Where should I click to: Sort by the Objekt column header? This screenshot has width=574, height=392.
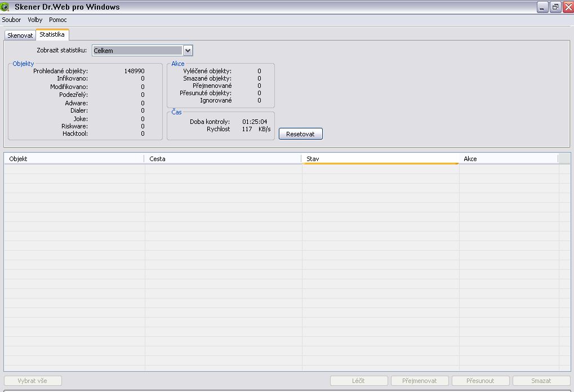click(74, 159)
